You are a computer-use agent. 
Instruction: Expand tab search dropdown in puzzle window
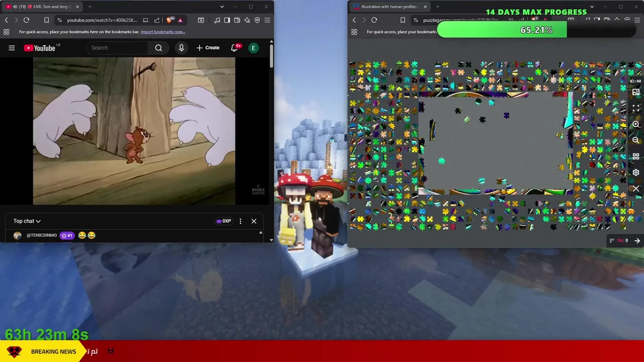click(x=592, y=7)
